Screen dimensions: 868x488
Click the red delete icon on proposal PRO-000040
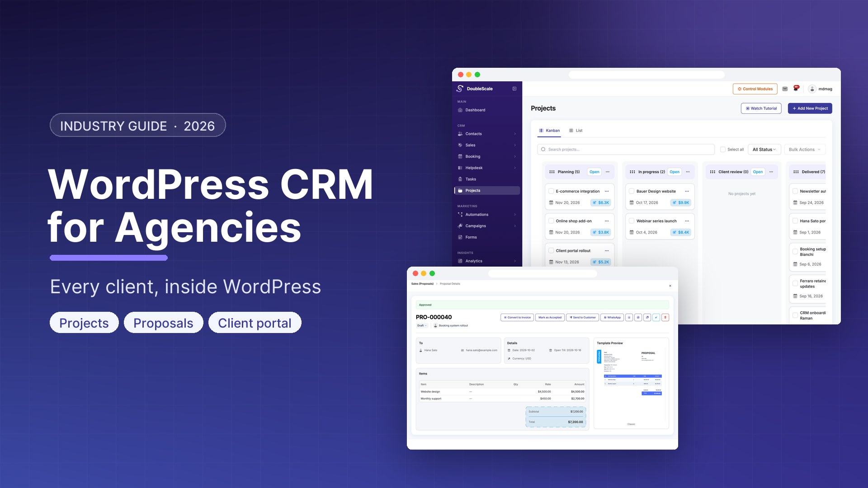[x=665, y=318]
